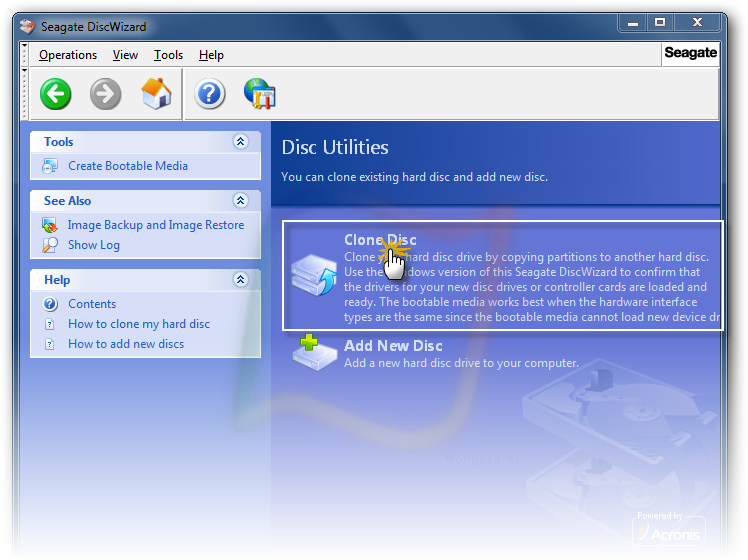Click the Seagate logo
This screenshot has height=560, width=748.
[x=690, y=52]
